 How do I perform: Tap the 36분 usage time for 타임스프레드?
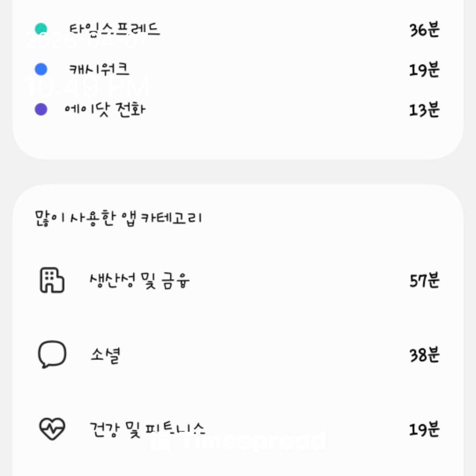(424, 30)
